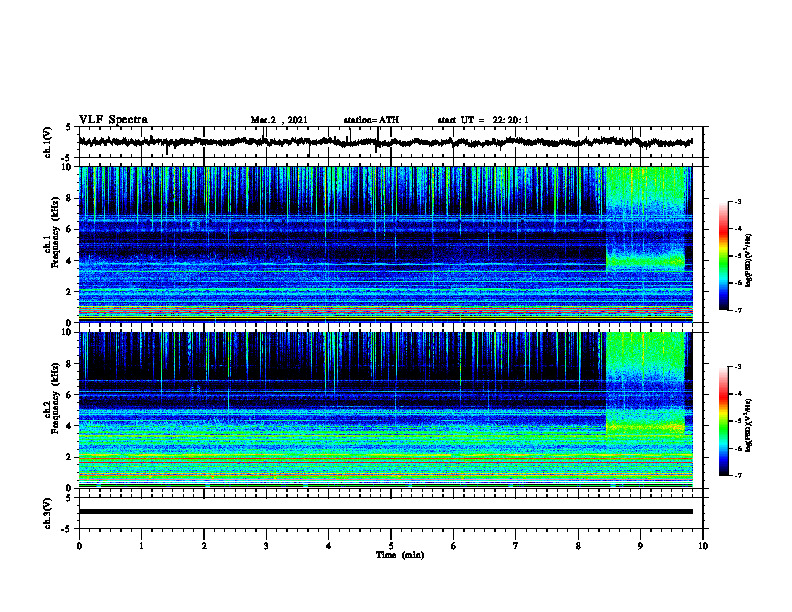Select the date "Mar.2 , 2021" in header
This screenshot has width=792, height=612.
[279, 120]
